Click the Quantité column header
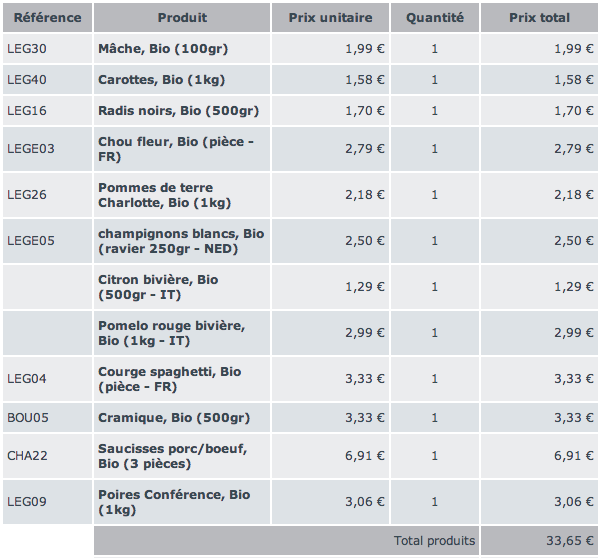The width and height of the screenshot is (602, 558). (435, 18)
